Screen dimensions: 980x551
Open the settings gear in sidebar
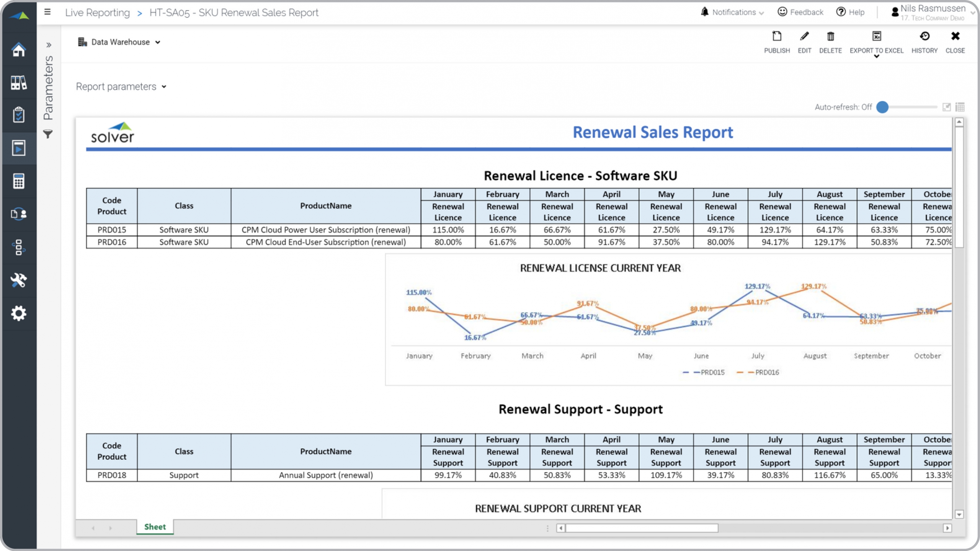[x=18, y=313]
